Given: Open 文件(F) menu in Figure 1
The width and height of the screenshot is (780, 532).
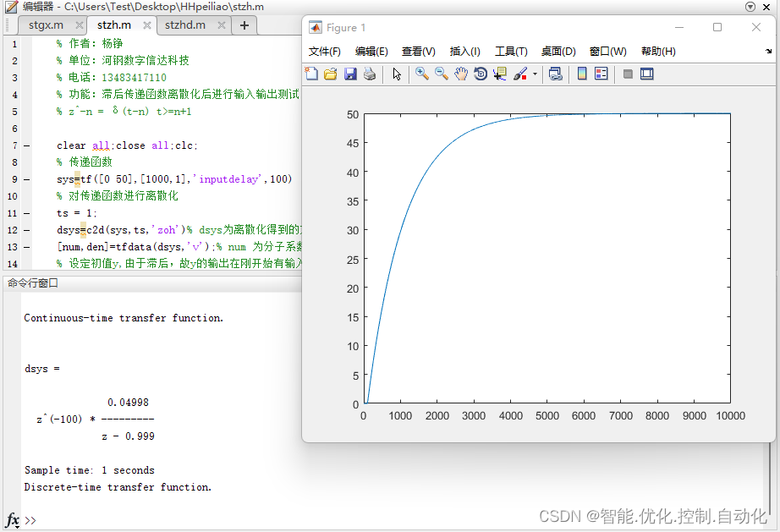Looking at the screenshot, I should [324, 52].
